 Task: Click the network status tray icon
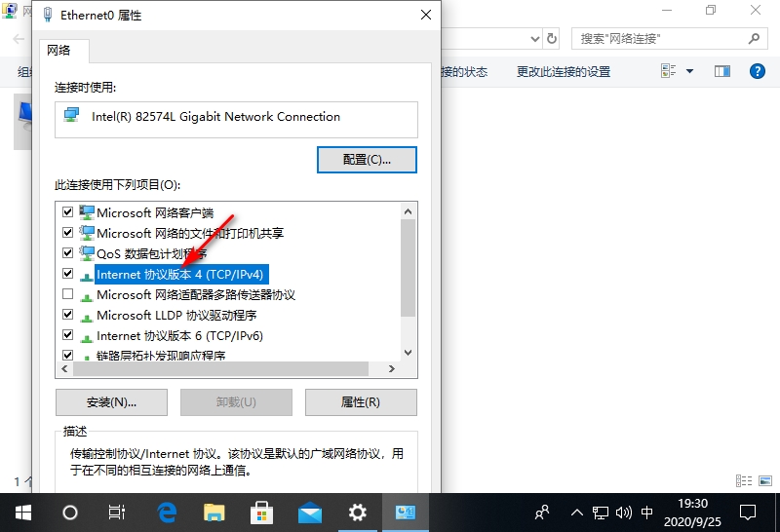click(601, 513)
